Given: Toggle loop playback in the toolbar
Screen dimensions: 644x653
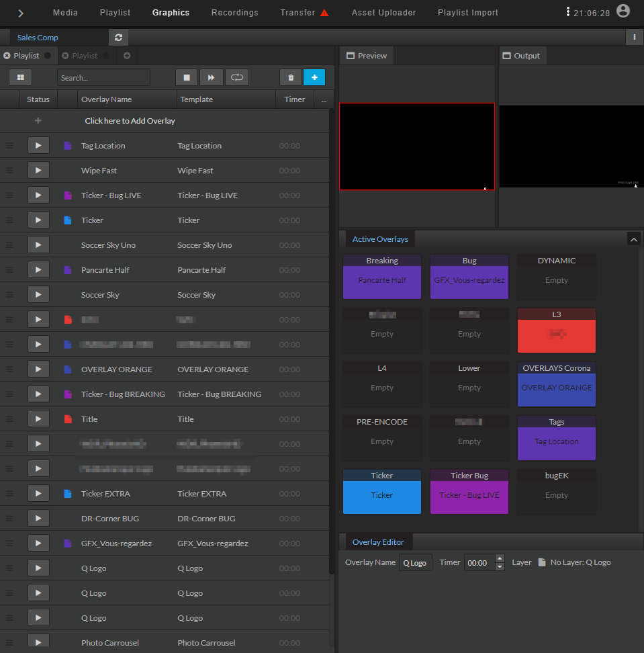Looking at the screenshot, I should coord(236,77).
